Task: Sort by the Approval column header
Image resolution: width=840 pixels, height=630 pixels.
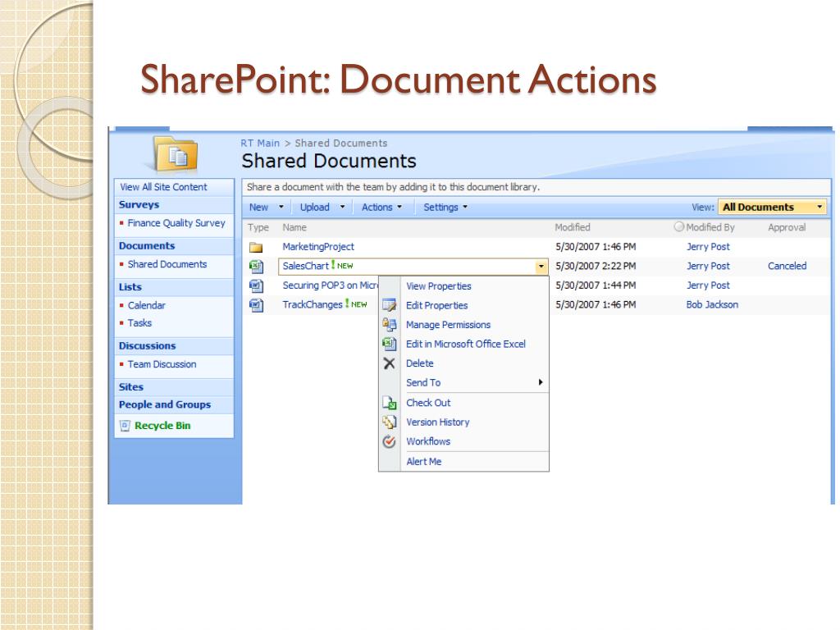Action: (787, 228)
